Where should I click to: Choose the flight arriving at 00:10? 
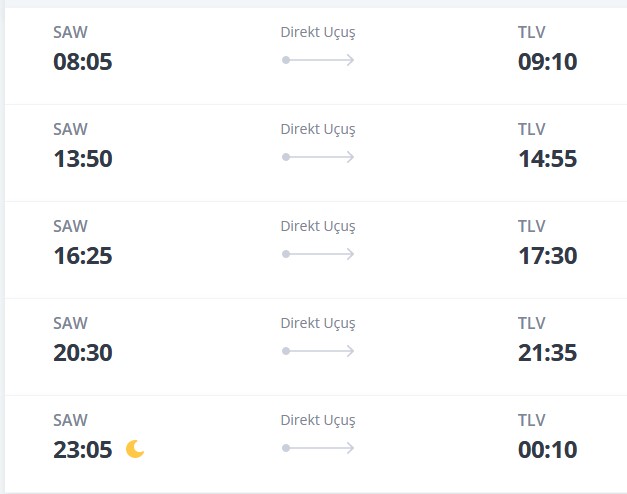click(x=547, y=450)
